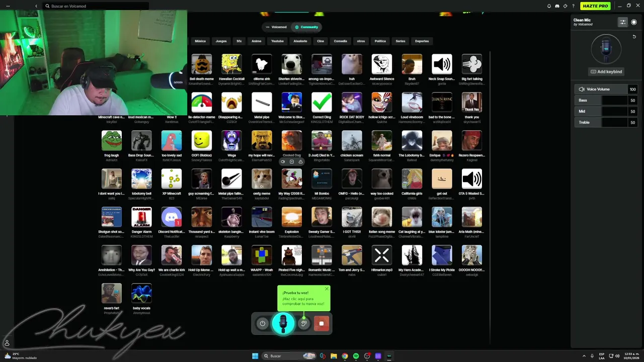Open Windows Start menu

(255, 356)
